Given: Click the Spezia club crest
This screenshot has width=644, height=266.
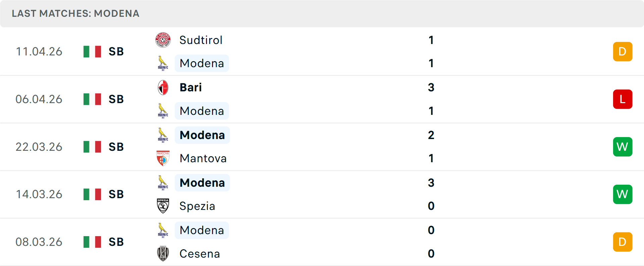Looking at the screenshot, I should 163,206.
